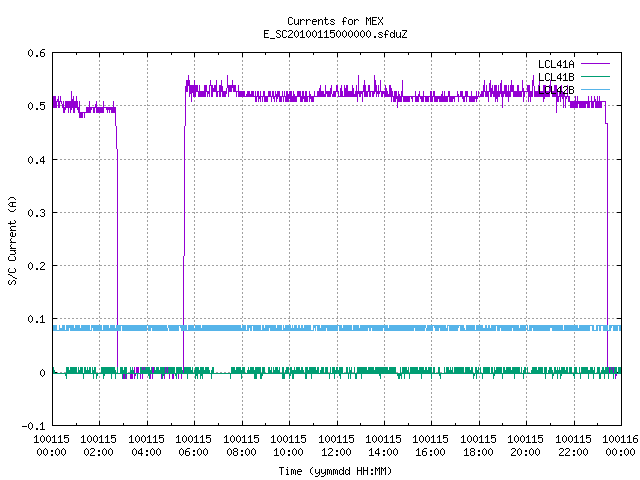Click the 'Time (yymmdd HH:MM)' x-axis label

[x=335, y=471]
